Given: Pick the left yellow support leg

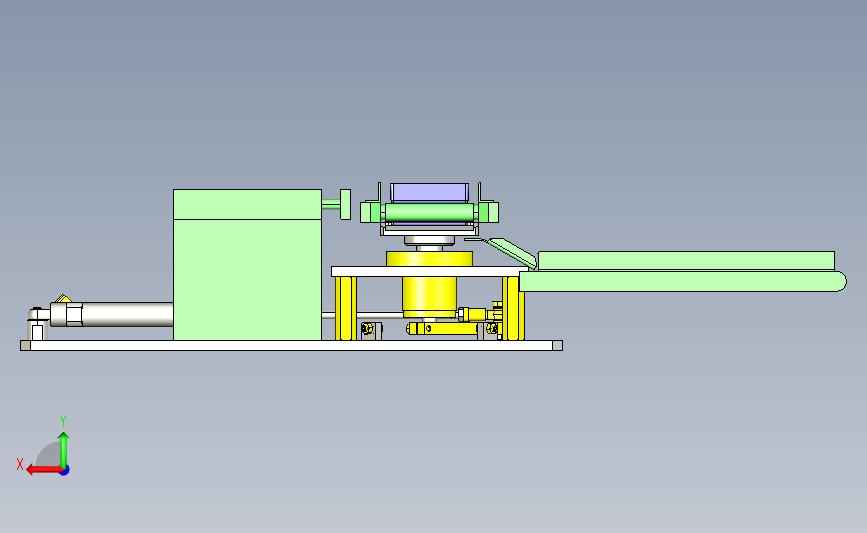Looking at the screenshot, I should [x=346, y=308].
